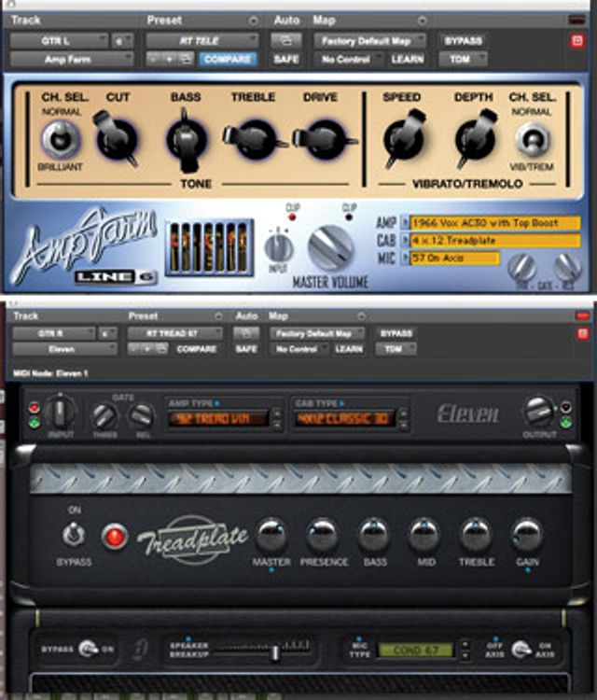Enable SAFE automation mode in Eleven
The height and width of the screenshot is (700, 597).
click(x=246, y=349)
